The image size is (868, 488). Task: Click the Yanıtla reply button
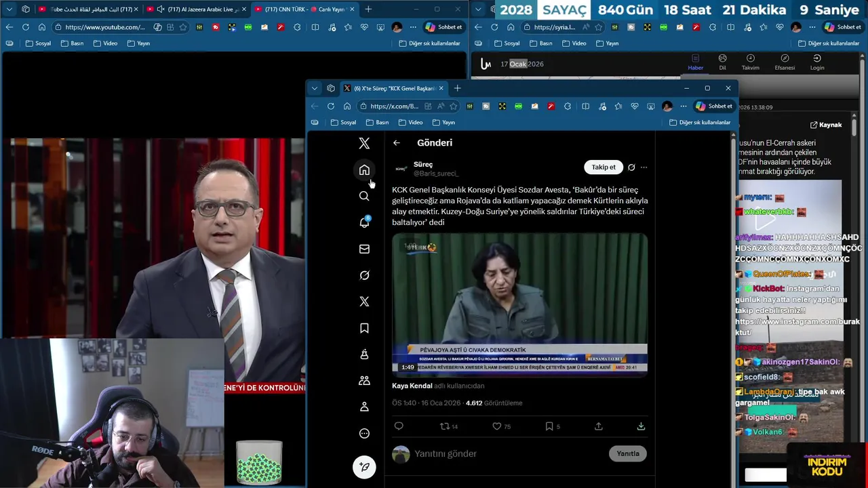pos(628,453)
